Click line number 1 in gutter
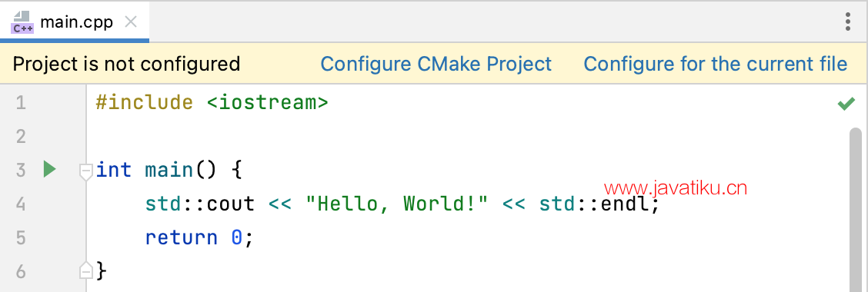The image size is (868, 292). 21,103
